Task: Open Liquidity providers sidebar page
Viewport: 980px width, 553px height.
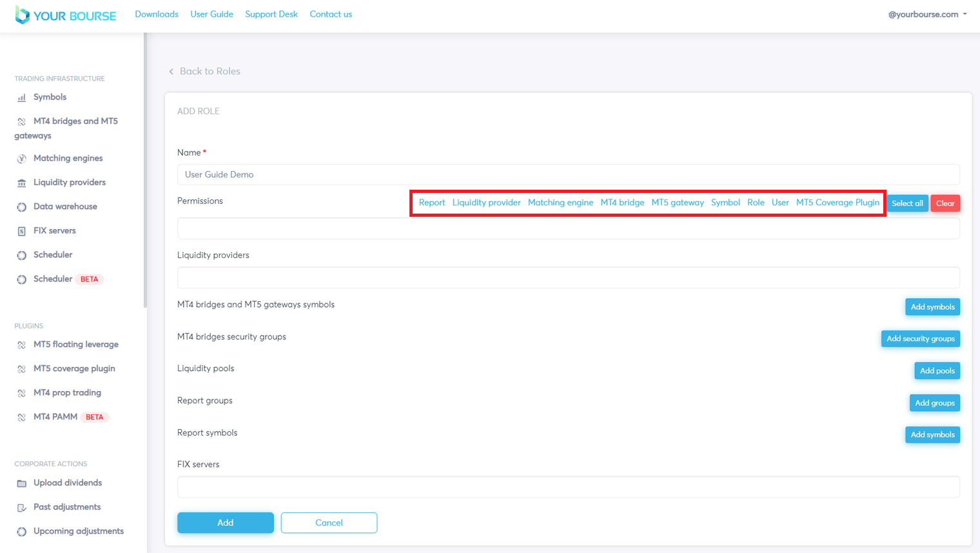Action: click(x=70, y=182)
